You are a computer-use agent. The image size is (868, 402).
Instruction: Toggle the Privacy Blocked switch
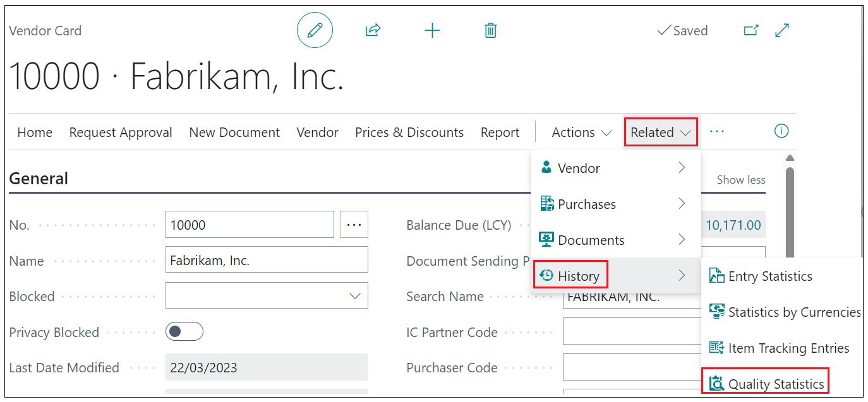tap(184, 332)
